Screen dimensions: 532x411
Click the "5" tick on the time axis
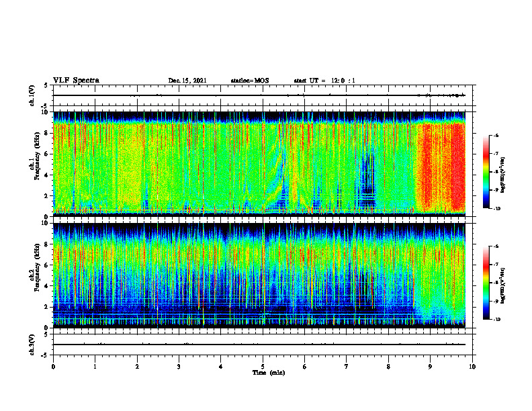point(263,367)
